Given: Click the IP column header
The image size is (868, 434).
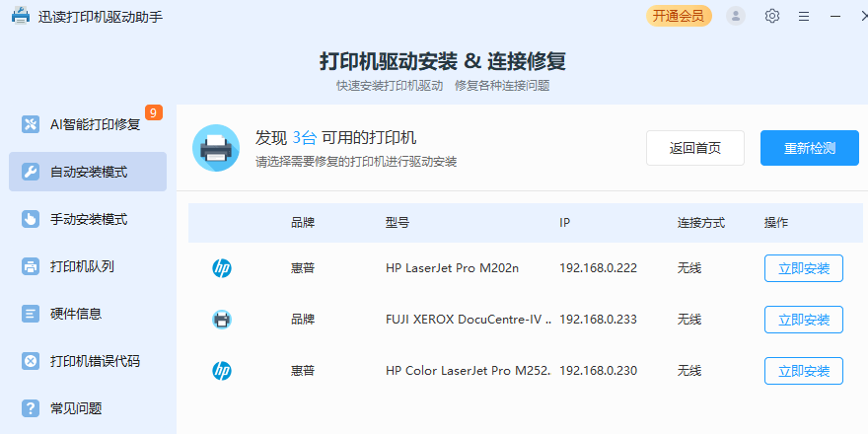Looking at the screenshot, I should 564,223.
